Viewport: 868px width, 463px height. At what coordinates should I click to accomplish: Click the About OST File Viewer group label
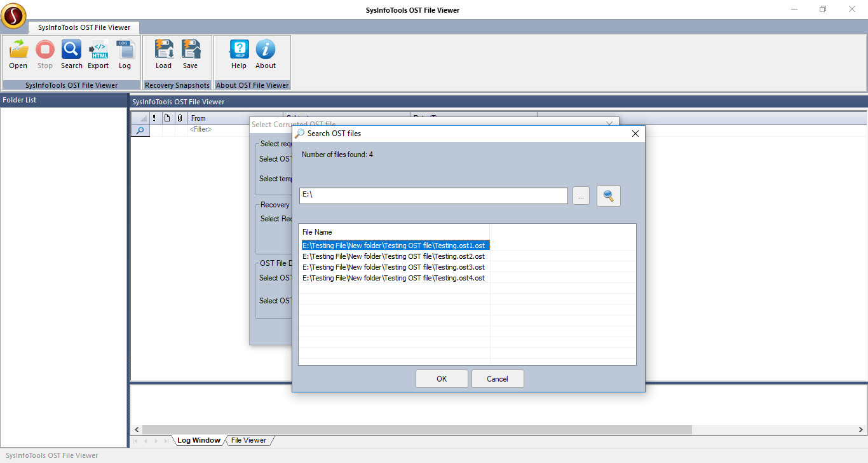[252, 85]
